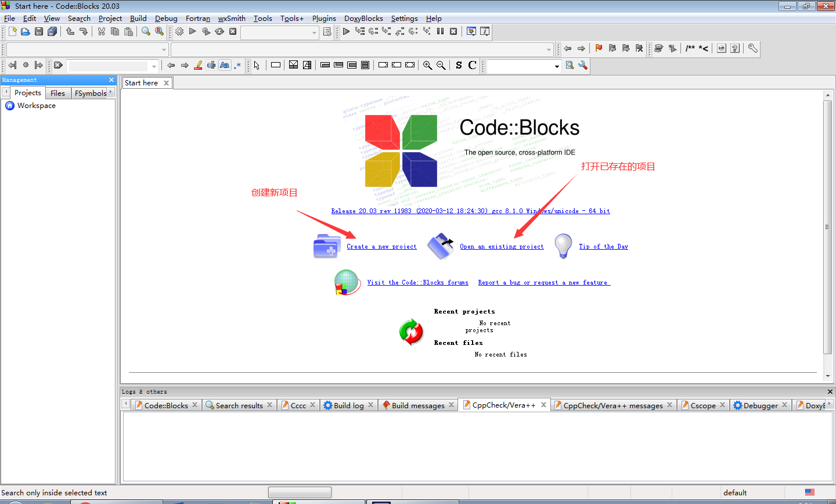Zoom in using the magnifier plus icon
The image size is (836, 504).
coord(428,65)
